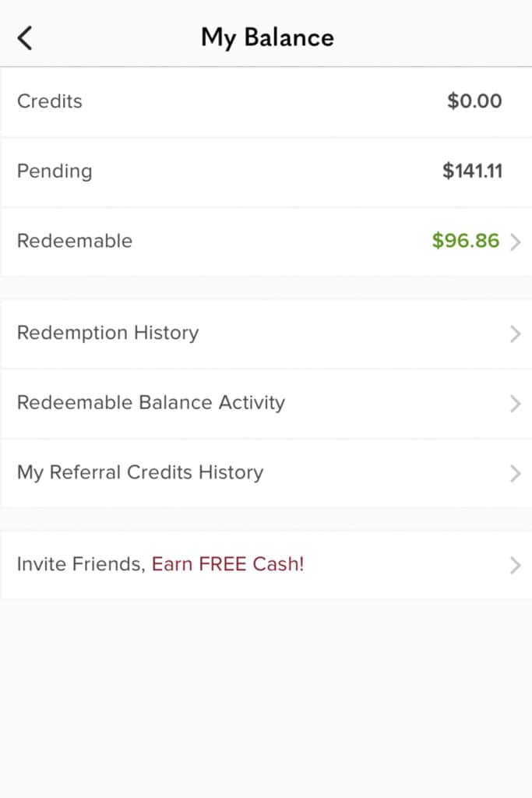
Task: Open Redeemable Balance Activity
Action: tap(266, 403)
